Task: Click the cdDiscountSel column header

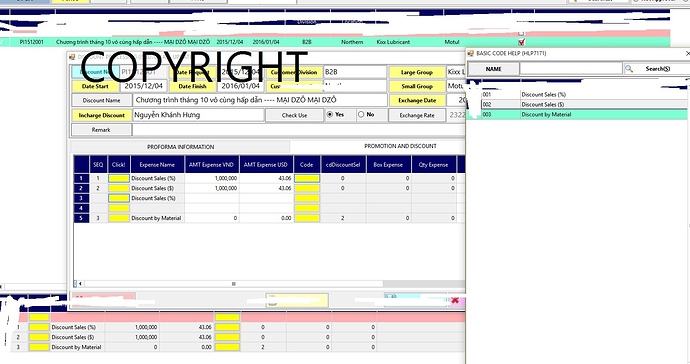Action: click(x=343, y=165)
